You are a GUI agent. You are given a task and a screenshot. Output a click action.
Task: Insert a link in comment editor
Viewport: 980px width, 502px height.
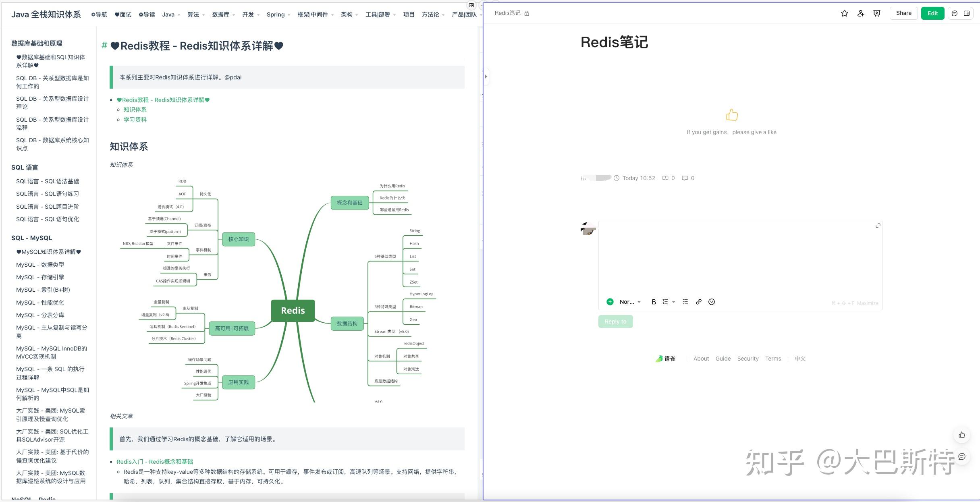point(699,302)
